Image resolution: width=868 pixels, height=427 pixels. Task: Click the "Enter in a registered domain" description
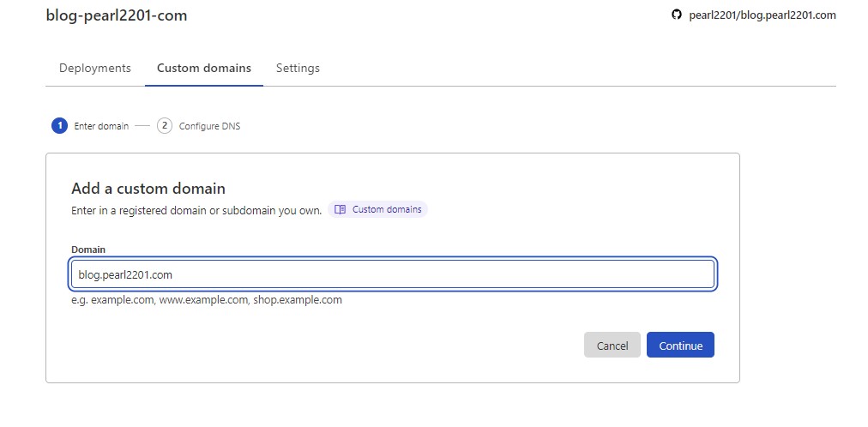click(196, 210)
